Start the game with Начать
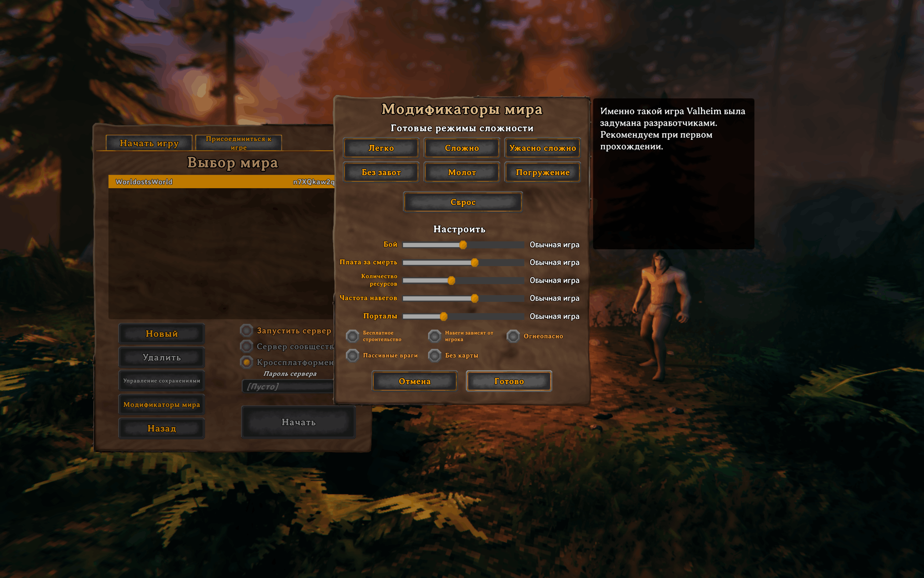This screenshot has width=924, height=578. tap(299, 422)
